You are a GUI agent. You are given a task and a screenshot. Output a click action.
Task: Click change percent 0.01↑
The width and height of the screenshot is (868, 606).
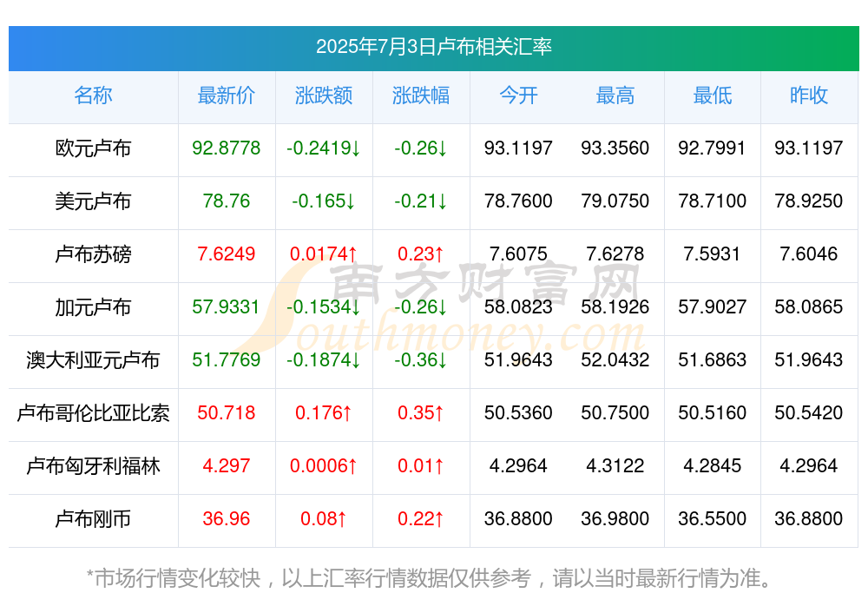[421, 466]
